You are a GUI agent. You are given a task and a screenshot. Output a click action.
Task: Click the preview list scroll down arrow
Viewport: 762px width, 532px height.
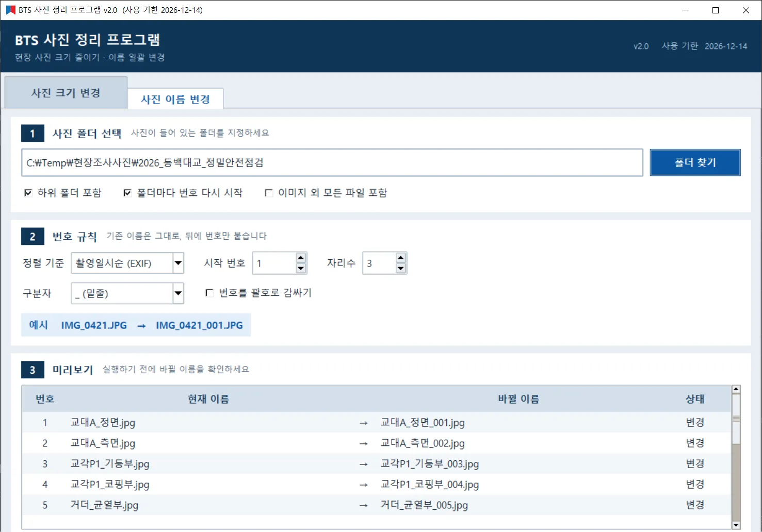736,525
